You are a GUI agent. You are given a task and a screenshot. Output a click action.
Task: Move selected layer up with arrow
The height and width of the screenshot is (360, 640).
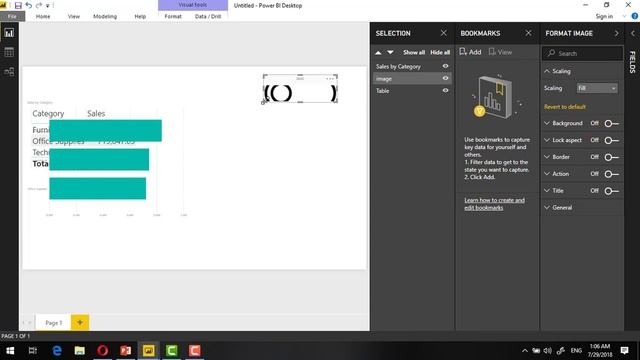(378, 52)
